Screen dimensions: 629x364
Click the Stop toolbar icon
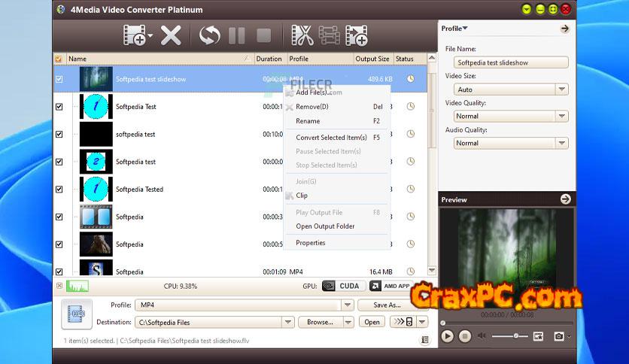coord(263,35)
